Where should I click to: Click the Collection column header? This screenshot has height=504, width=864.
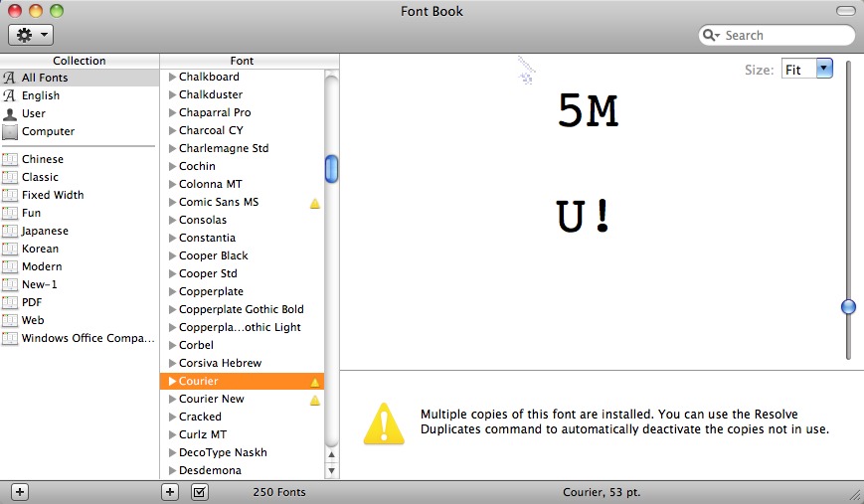80,61
